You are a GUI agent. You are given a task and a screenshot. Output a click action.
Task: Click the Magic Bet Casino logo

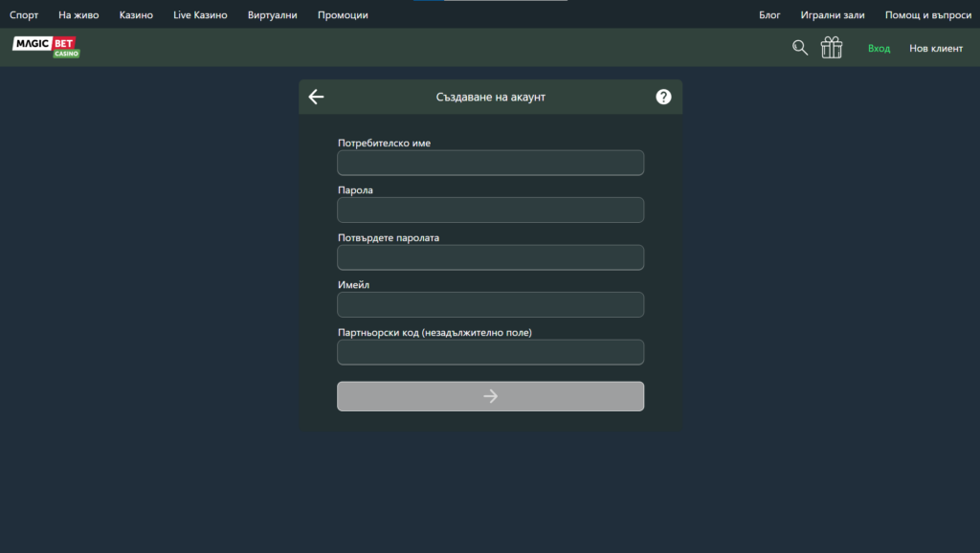(x=45, y=47)
